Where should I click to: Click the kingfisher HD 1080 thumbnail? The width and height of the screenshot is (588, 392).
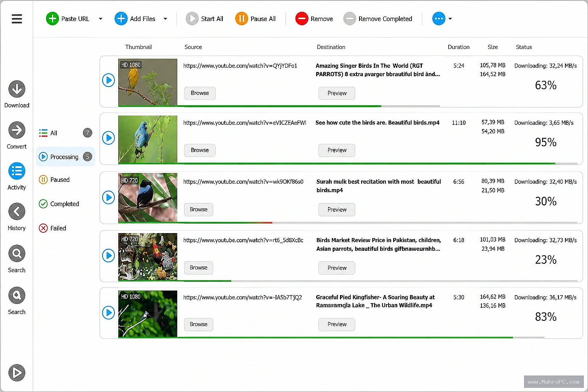coord(148,314)
